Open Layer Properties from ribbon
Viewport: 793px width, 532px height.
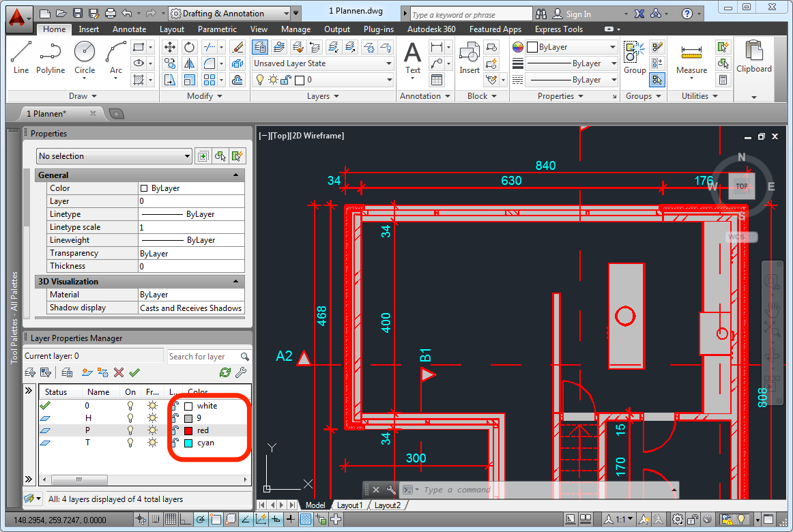260,48
